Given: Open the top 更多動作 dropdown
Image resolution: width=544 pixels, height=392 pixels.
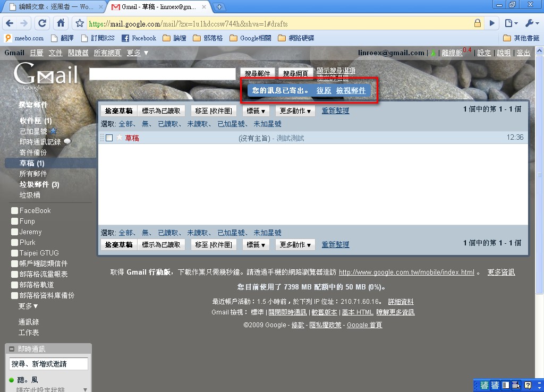Looking at the screenshot, I should click(x=295, y=110).
